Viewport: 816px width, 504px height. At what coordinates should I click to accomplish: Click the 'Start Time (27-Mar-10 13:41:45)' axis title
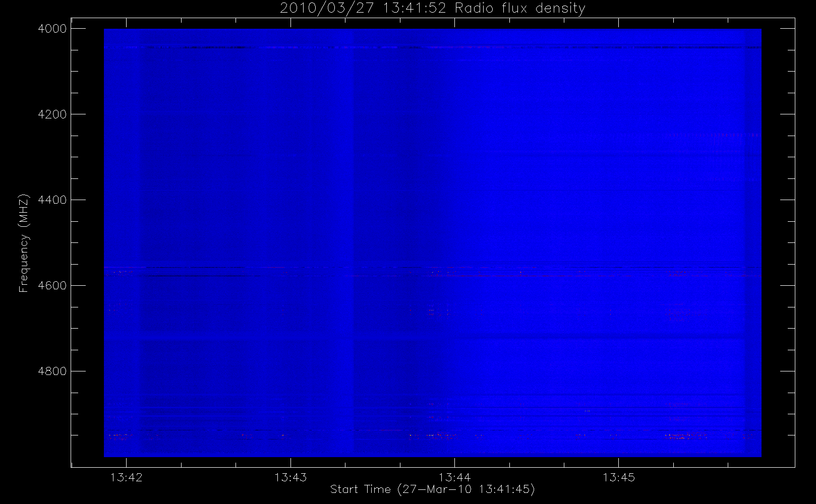432,489
